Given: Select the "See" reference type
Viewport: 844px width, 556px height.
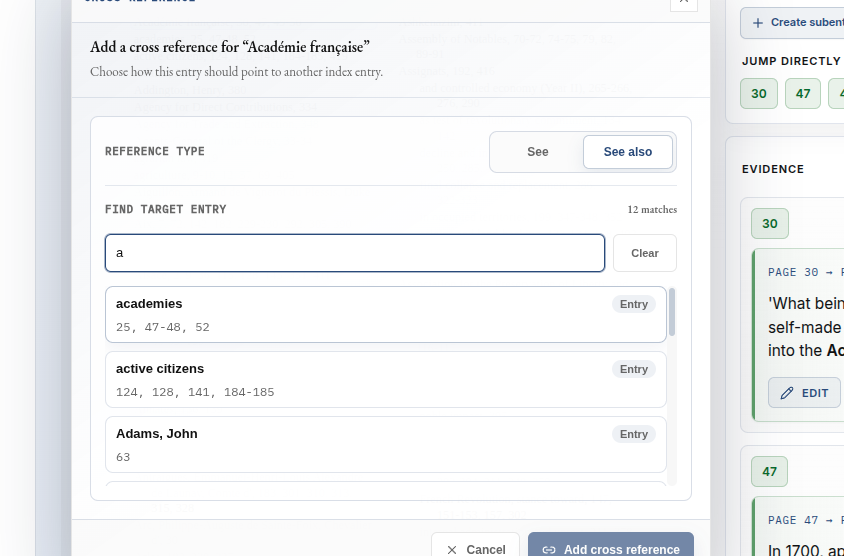Looking at the screenshot, I should [x=537, y=152].
